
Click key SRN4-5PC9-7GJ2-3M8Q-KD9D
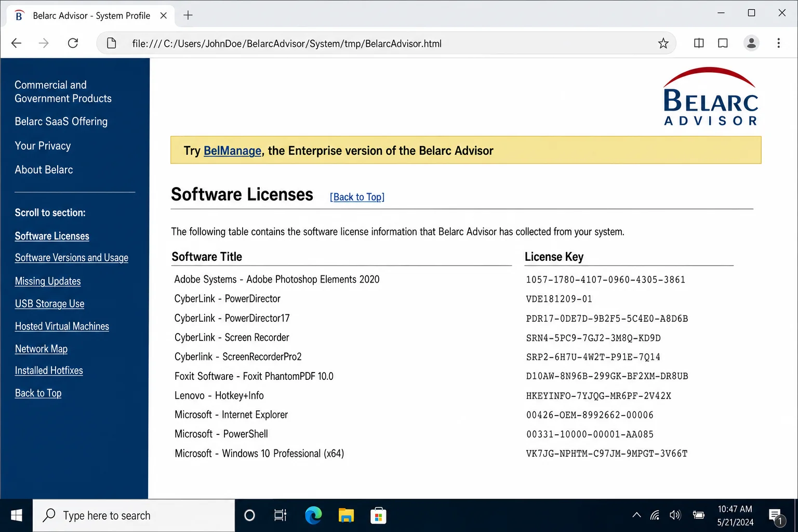tap(593, 338)
